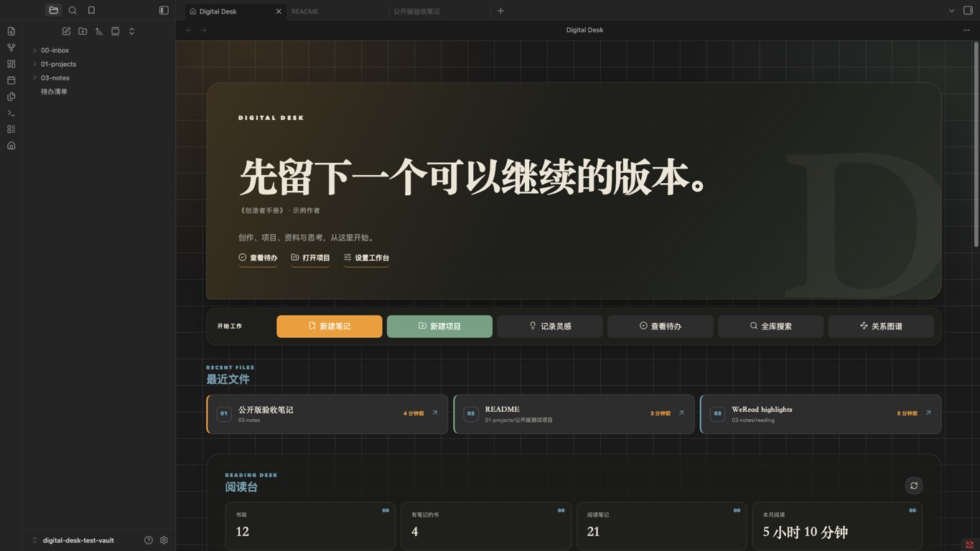Click the 全库搜索 button
Image resolution: width=980 pixels, height=551 pixels.
[770, 326]
